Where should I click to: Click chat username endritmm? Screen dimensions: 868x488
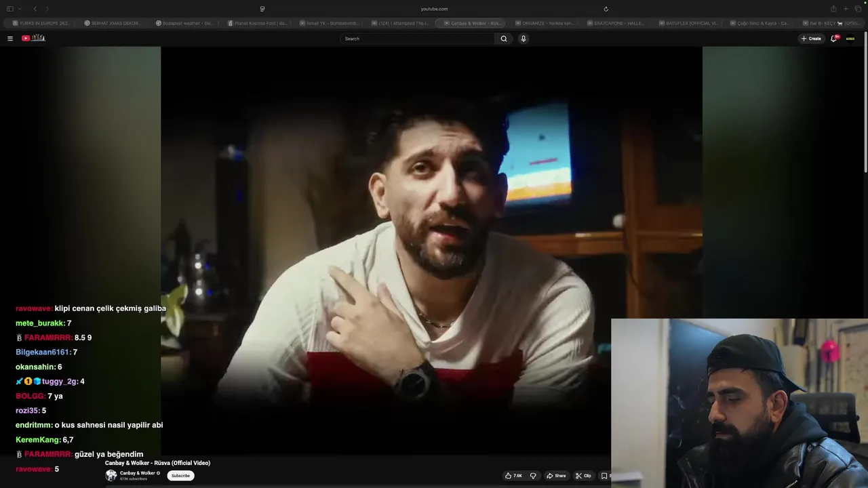tap(34, 425)
